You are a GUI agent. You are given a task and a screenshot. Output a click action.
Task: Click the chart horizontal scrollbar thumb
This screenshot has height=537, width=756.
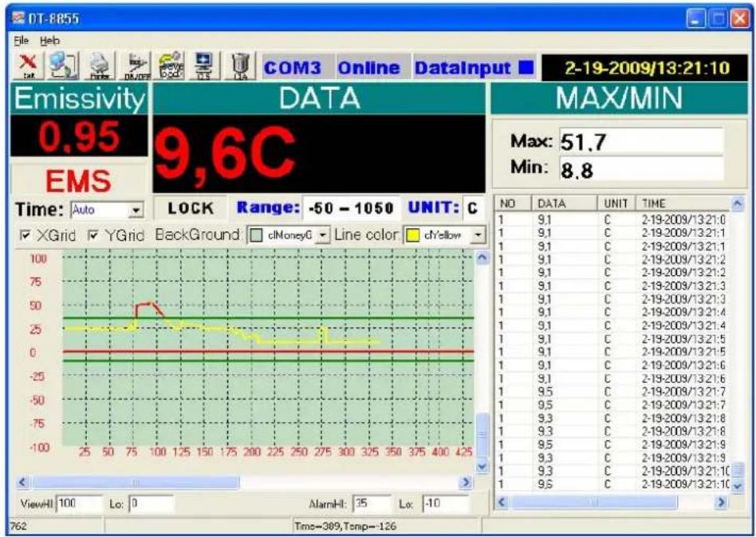pyautogui.click(x=135, y=482)
